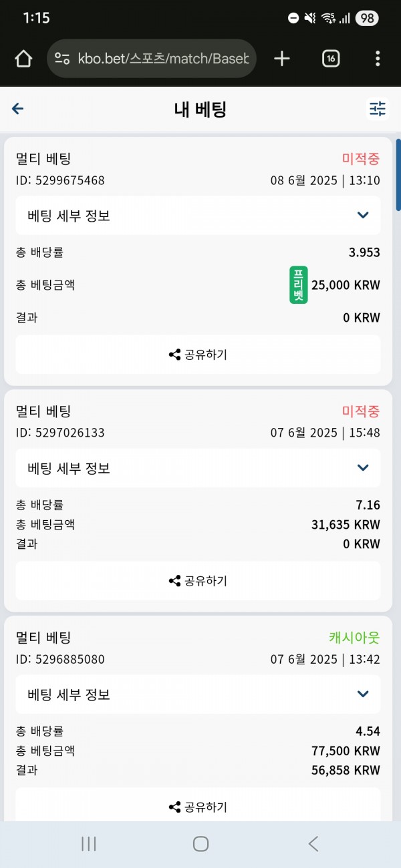This screenshot has height=868, width=401.
Task: Click the blue page scrollbar thumb
Action: click(398, 175)
